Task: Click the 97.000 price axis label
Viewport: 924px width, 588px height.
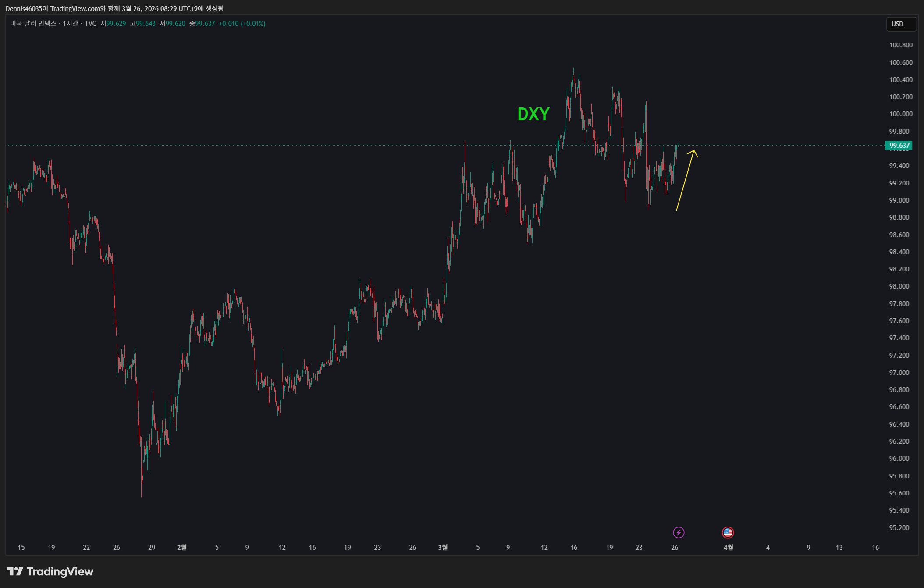Action: 899,372
